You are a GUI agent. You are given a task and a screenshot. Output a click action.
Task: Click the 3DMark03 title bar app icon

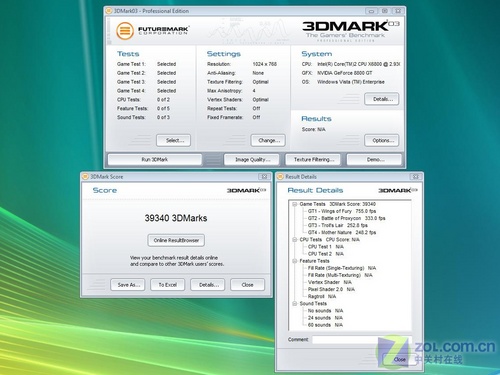pos(109,11)
